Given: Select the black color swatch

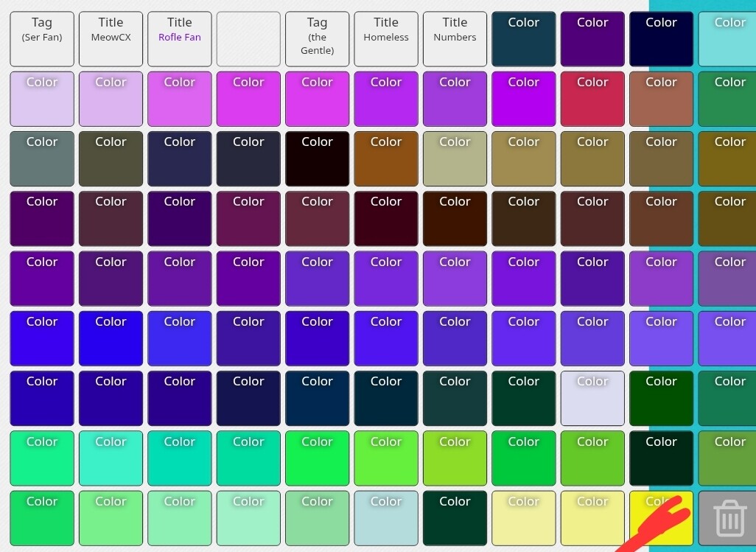Looking at the screenshot, I should coord(317,158).
